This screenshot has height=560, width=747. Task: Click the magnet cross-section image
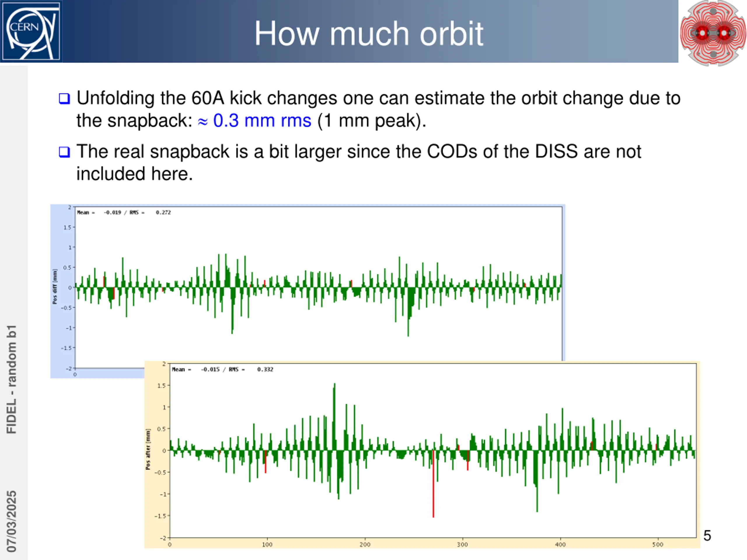click(713, 33)
